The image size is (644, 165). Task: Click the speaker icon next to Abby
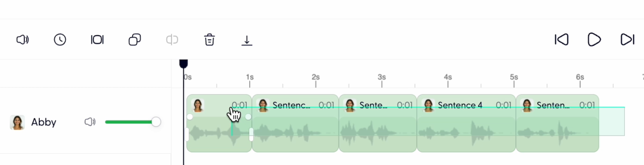pos(90,122)
